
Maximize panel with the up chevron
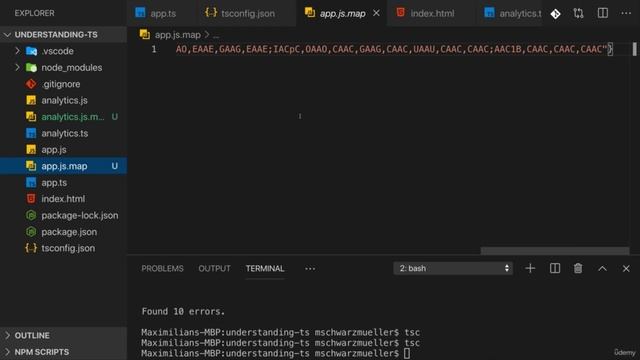pos(602,269)
